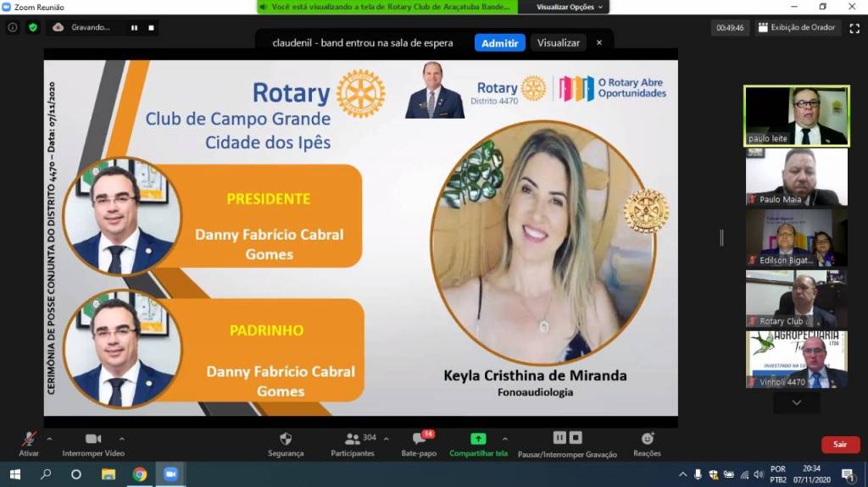This screenshot has width=868, height=487.
Task: Open the Participantes panel
Action: 352,439
